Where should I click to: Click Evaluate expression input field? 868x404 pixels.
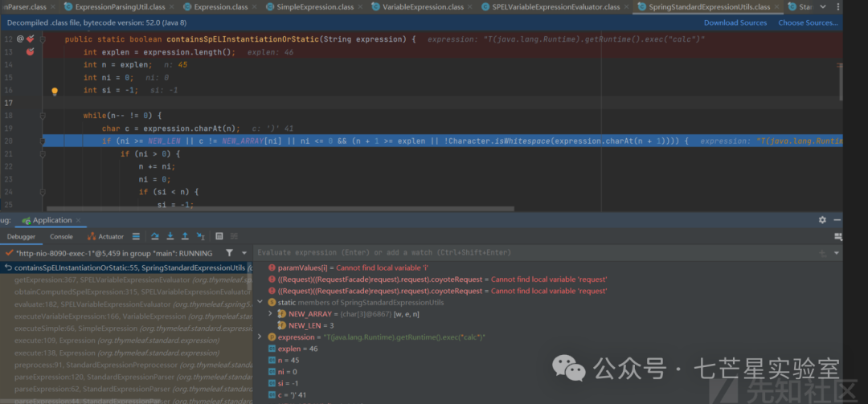(534, 252)
